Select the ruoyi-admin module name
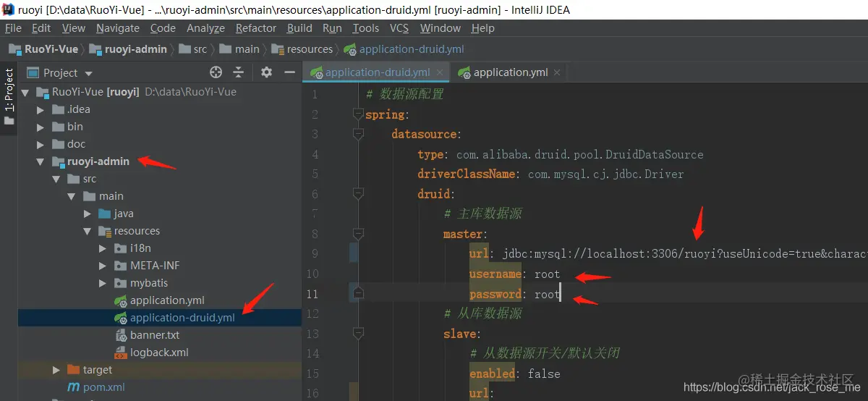The width and height of the screenshot is (868, 401). (x=98, y=161)
